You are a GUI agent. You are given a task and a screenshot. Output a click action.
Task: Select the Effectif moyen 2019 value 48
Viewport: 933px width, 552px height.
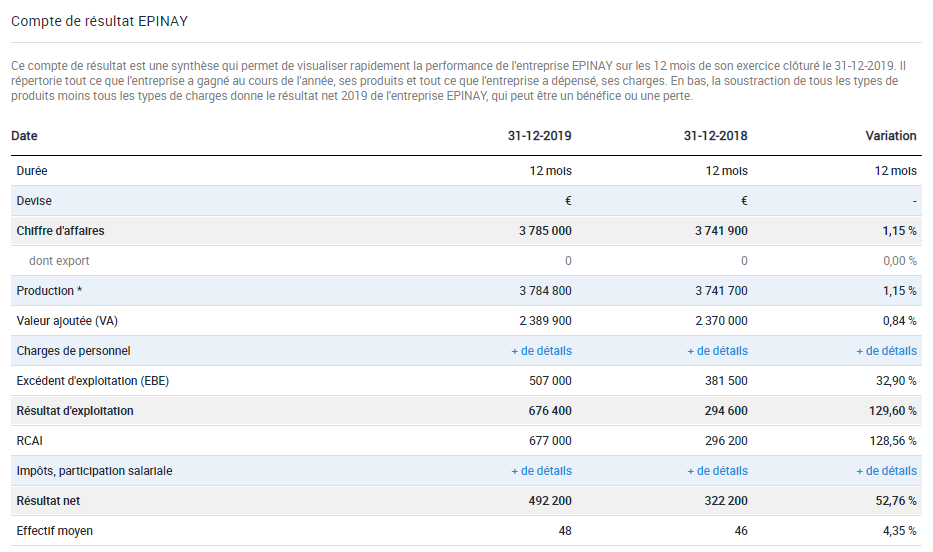click(565, 531)
